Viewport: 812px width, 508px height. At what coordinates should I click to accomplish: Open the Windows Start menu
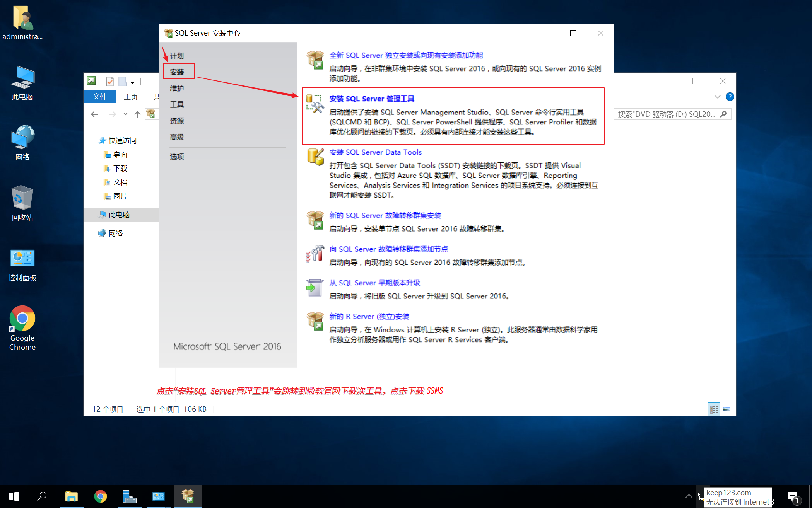[x=14, y=496]
